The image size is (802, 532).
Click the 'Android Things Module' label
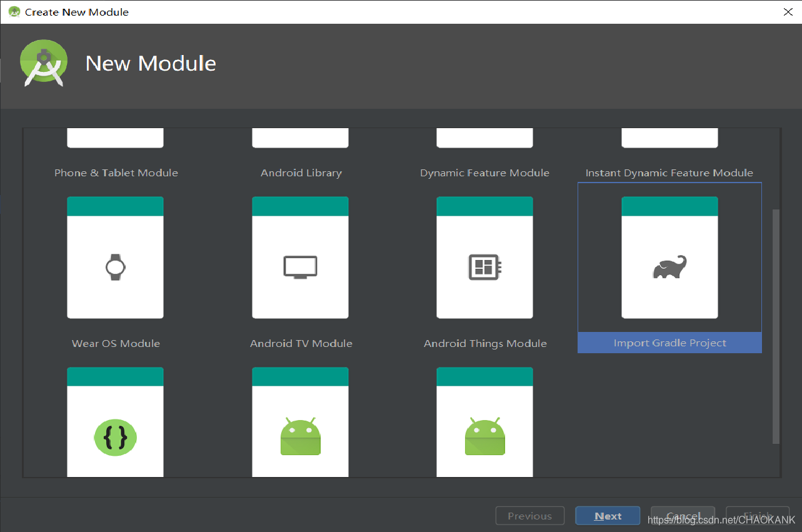485,343
